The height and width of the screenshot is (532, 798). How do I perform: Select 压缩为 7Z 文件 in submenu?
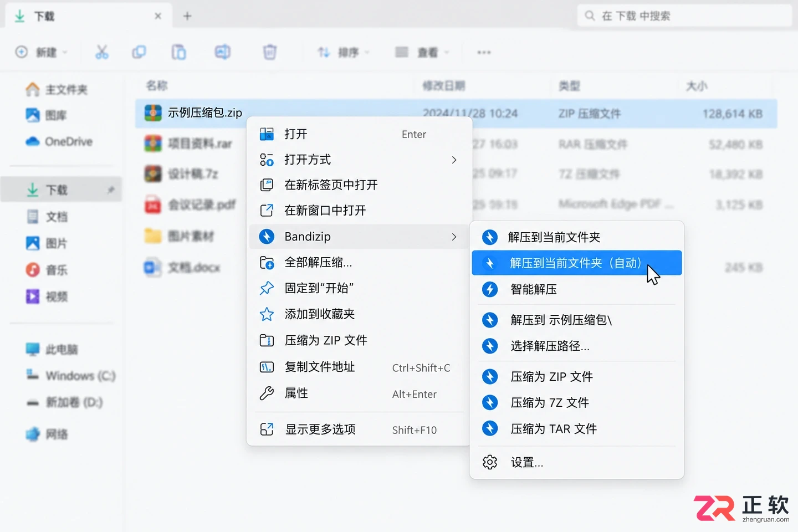click(577, 402)
